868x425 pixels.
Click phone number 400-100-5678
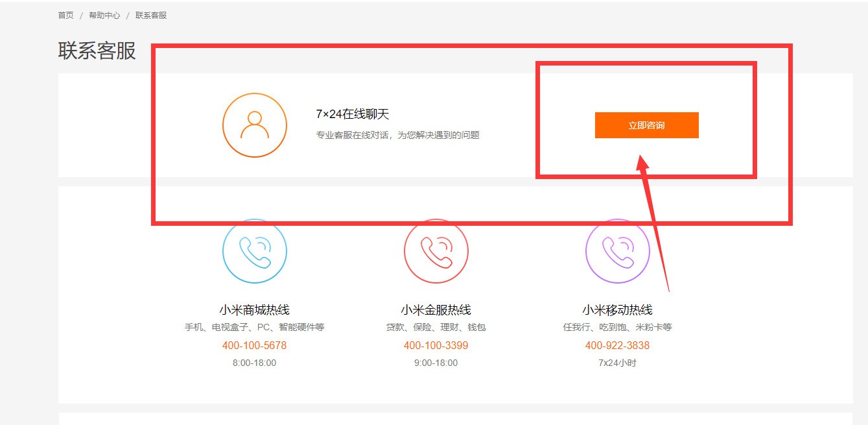tap(254, 345)
